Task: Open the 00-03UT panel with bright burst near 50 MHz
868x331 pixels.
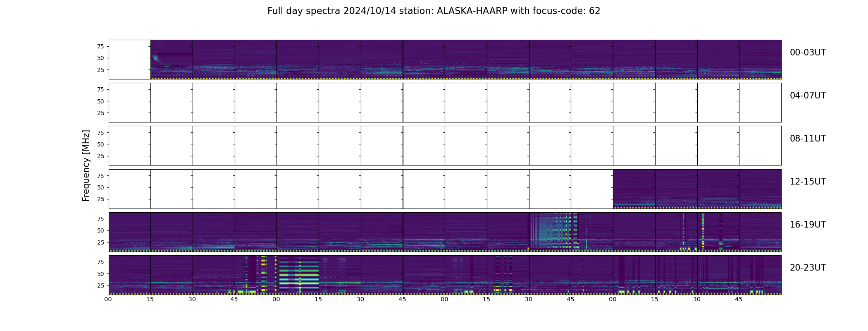Action: pyautogui.click(x=172, y=60)
